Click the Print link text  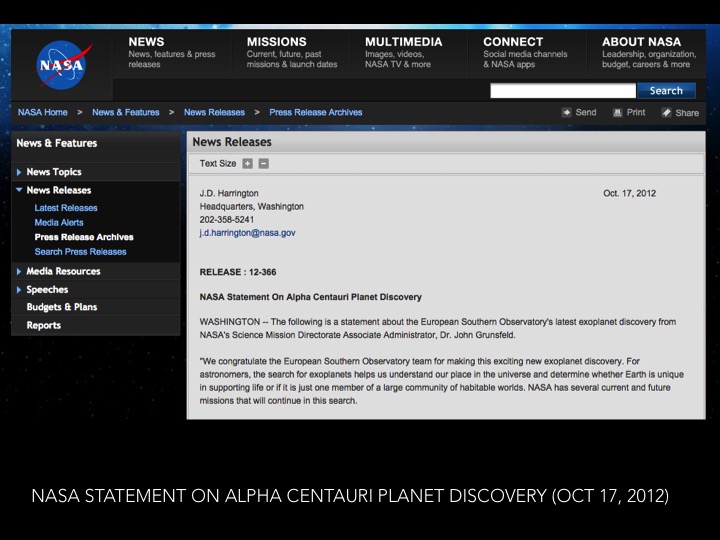(636, 112)
